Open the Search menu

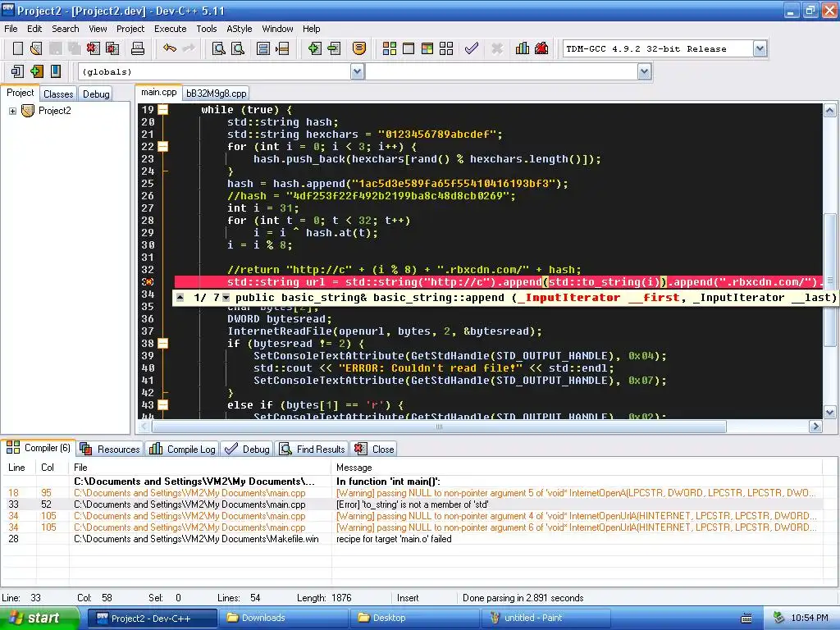pos(66,29)
